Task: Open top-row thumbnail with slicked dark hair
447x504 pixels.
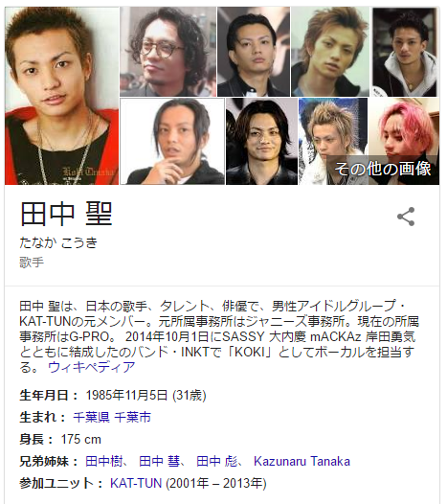Action: click(254, 52)
